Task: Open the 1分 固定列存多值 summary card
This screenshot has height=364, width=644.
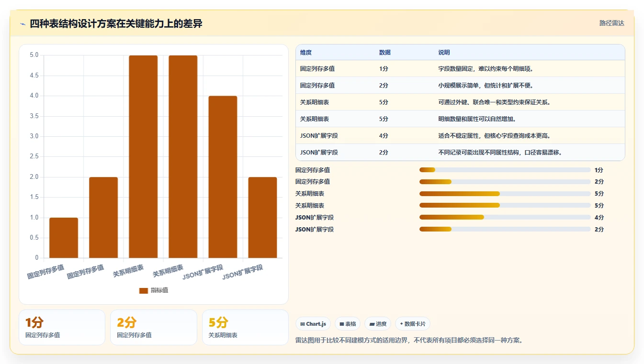Action: click(62, 327)
